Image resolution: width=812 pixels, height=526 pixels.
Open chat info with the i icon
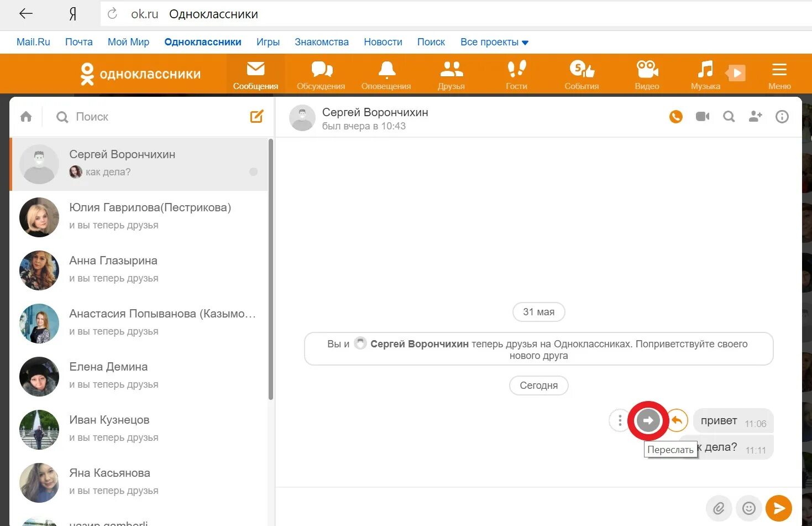782,117
